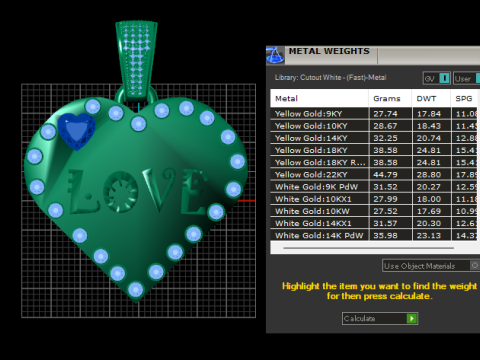Image resolution: width=480 pixels, height=360 pixels.
Task: Select the Yellow Gold:14KY row
Action: pos(374,138)
